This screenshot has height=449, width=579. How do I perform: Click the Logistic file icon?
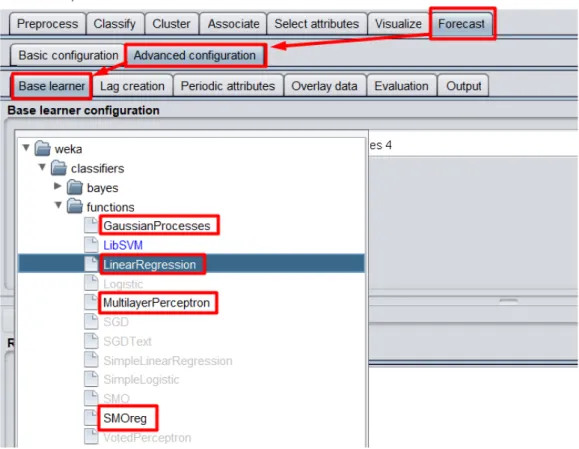pyautogui.click(x=91, y=283)
